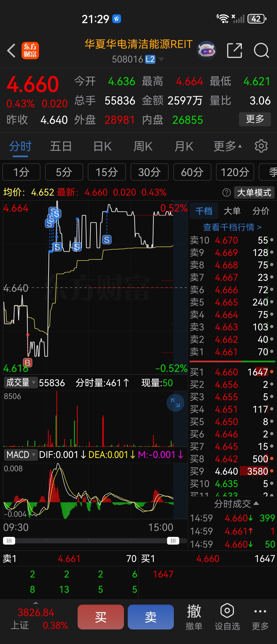
Task: Tap the 外盘 28981 value
Action: (120, 120)
